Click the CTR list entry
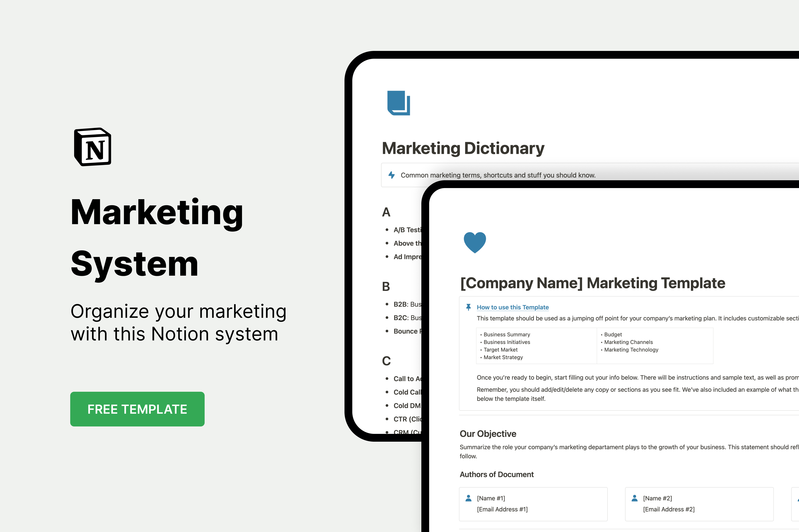Image resolution: width=799 pixels, height=532 pixels. (407, 419)
